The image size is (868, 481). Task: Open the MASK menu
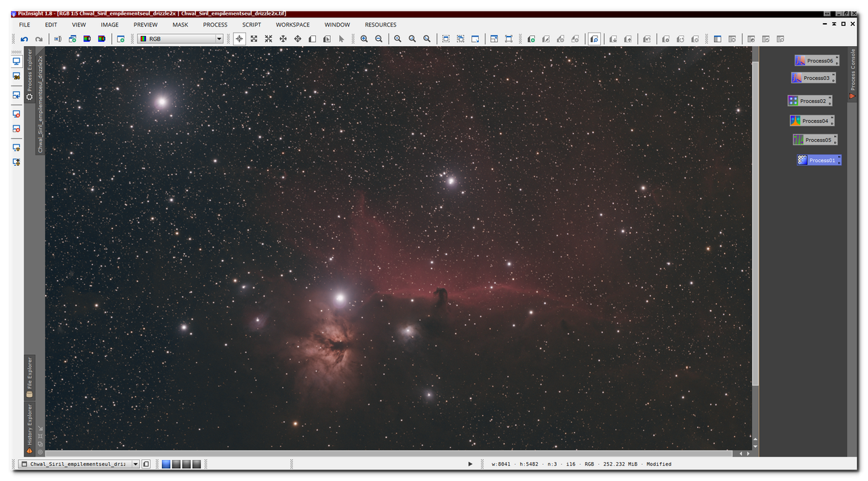click(x=180, y=24)
